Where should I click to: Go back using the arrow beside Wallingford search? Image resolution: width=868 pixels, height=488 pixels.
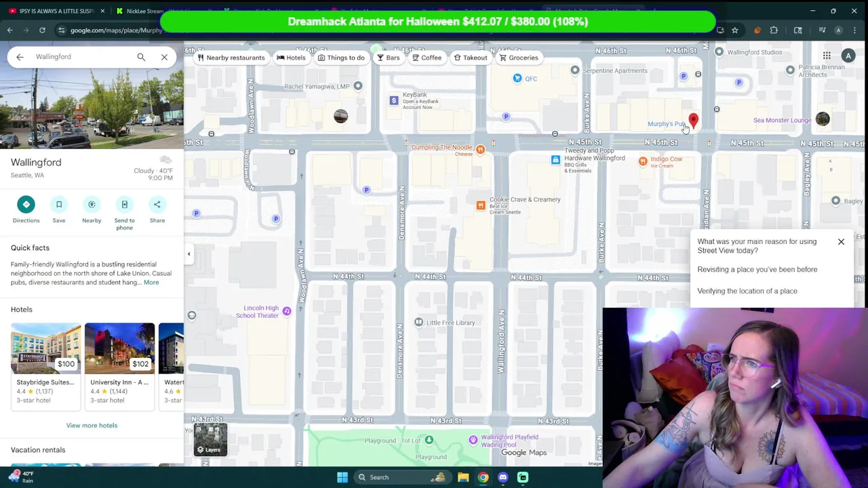coord(20,57)
